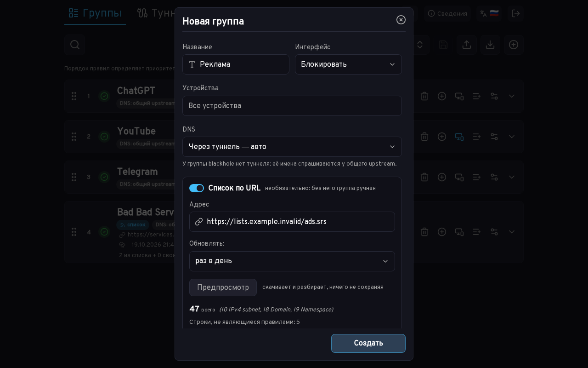Click the plus icon in Telegram row
Viewport: 588px width, 368px height.
[x=442, y=177]
